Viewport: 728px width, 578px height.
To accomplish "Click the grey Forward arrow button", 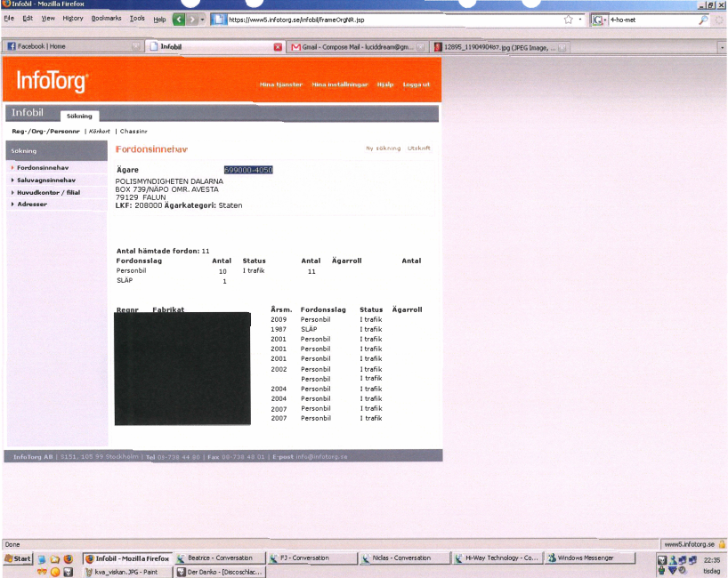I will tap(191, 20).
